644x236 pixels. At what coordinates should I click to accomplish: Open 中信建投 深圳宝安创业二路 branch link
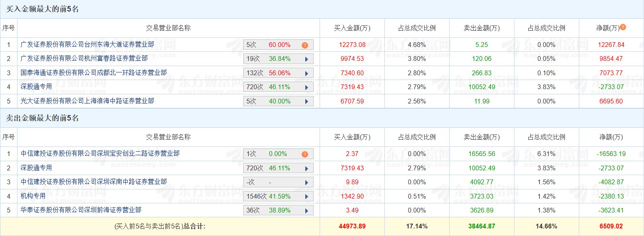pyautogui.click(x=100, y=153)
